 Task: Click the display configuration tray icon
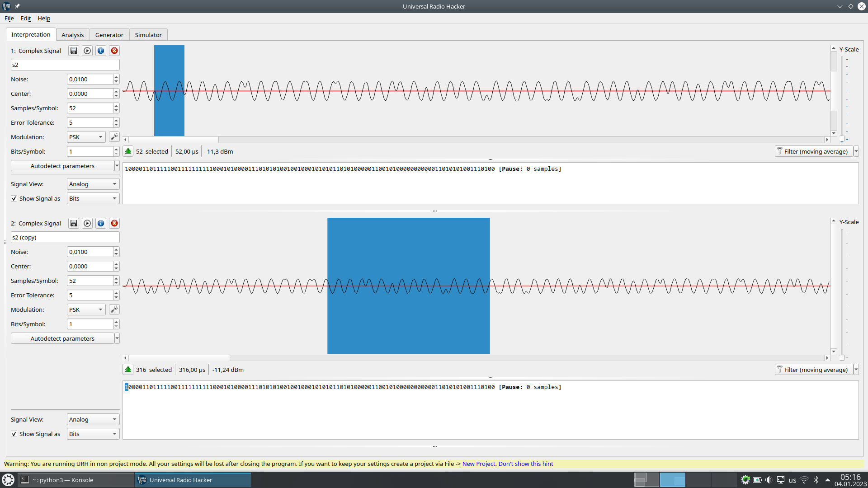tap(781, 480)
